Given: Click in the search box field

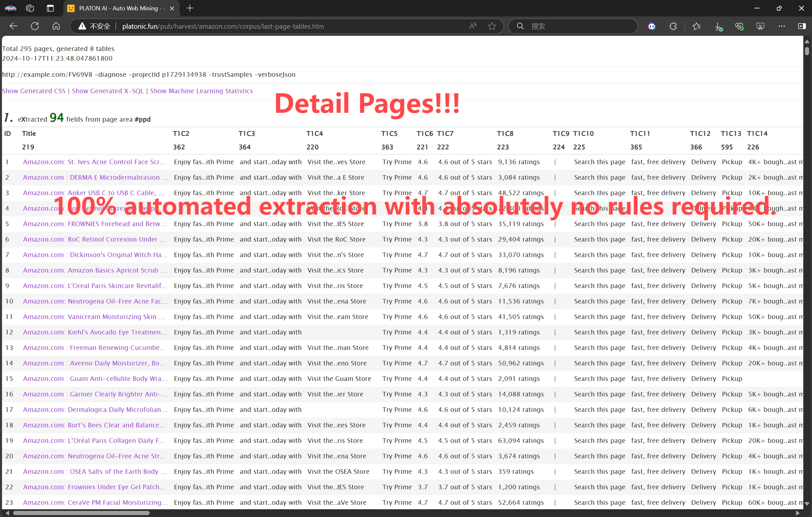Looking at the screenshot, I should point(580,26).
